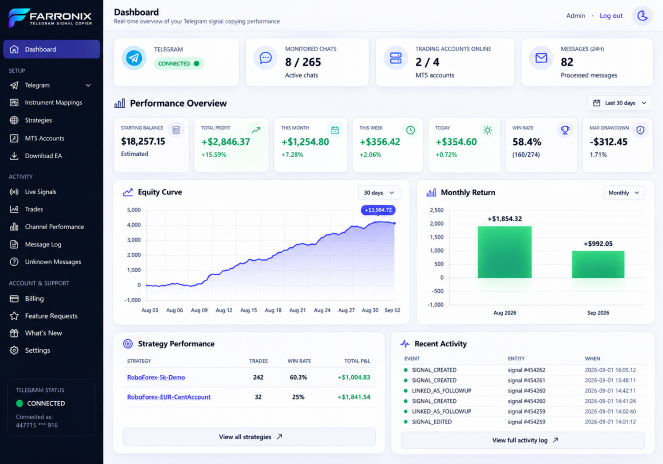Click the 58.4% win rate value

[x=527, y=142]
